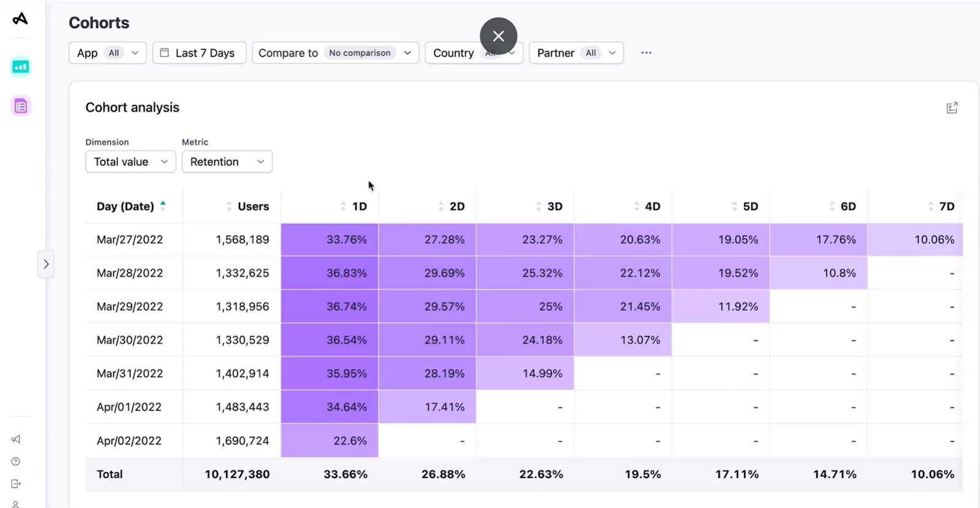Open the purple reports list icon

tap(21, 106)
